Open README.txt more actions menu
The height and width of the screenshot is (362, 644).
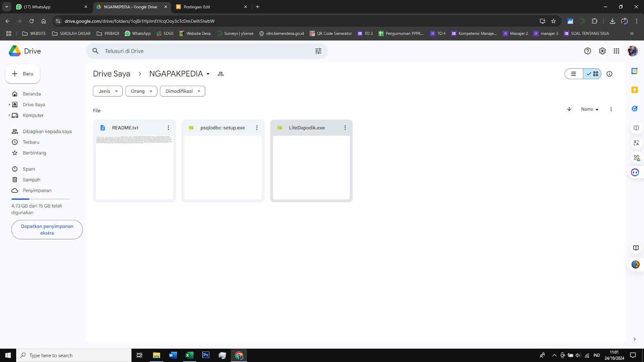click(x=168, y=128)
